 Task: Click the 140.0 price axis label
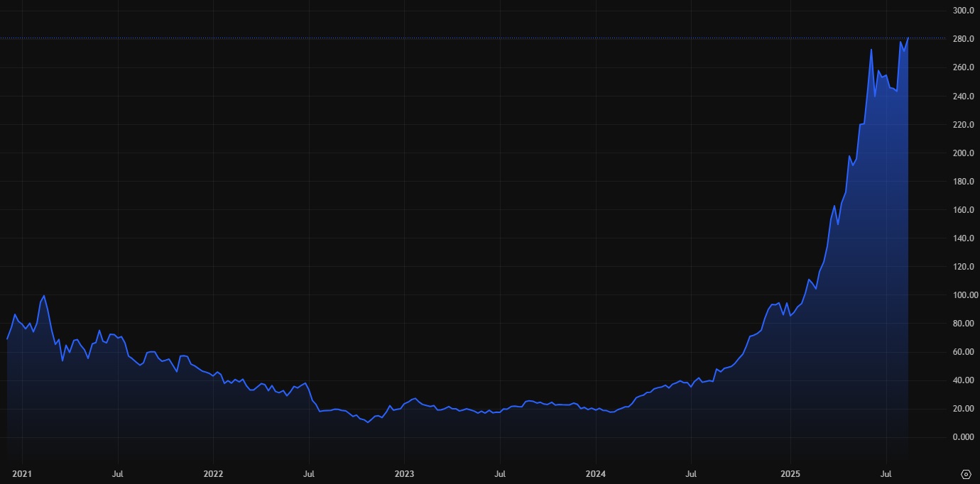pyautogui.click(x=963, y=238)
